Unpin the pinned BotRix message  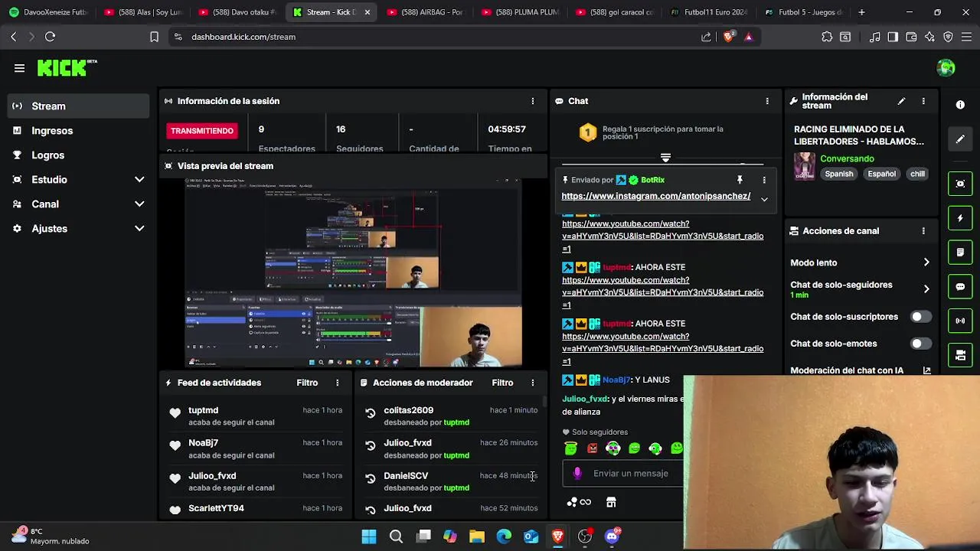tap(740, 180)
